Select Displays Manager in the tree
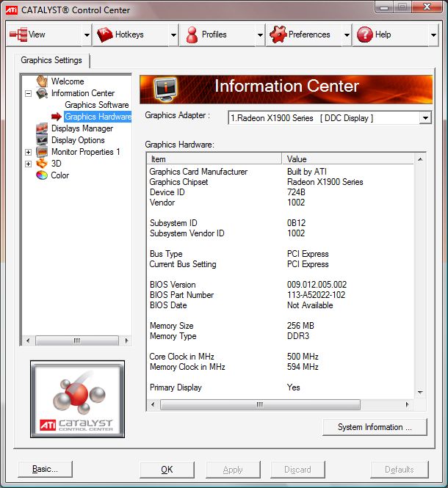This screenshot has height=488, width=448. [82, 128]
